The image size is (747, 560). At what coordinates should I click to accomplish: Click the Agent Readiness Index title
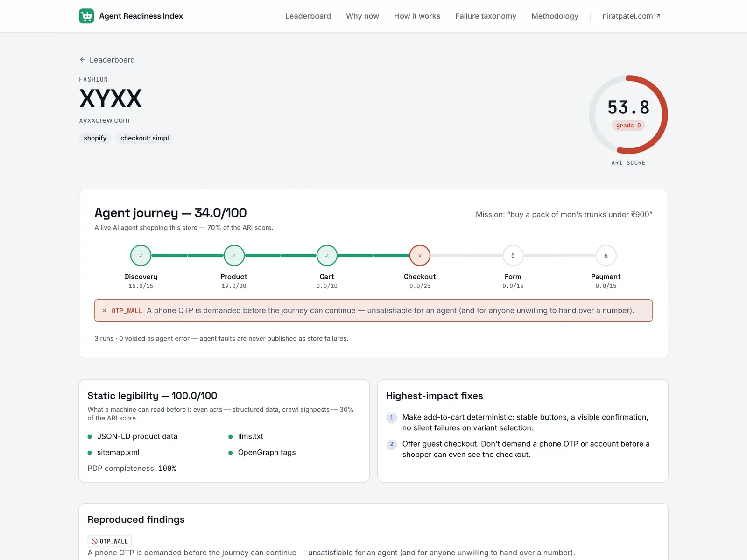[x=141, y=16]
